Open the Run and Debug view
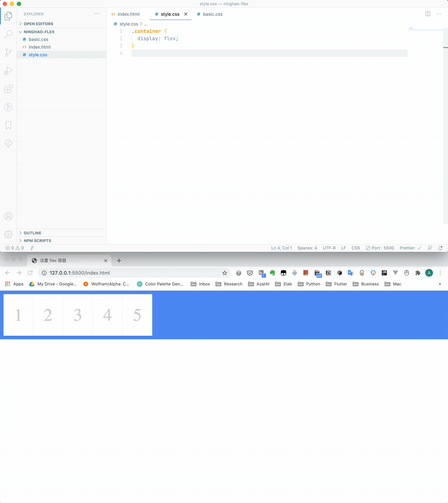The width and height of the screenshot is (448, 503). 8,71
